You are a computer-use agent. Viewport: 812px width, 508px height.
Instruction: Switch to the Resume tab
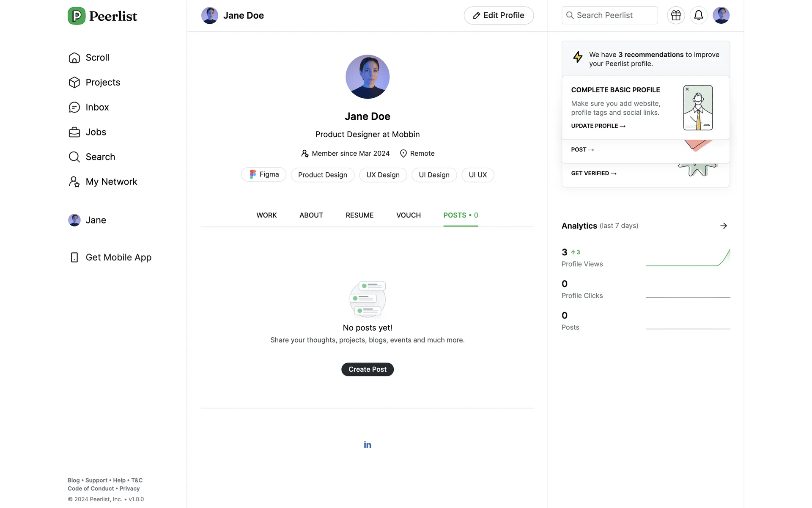point(359,215)
